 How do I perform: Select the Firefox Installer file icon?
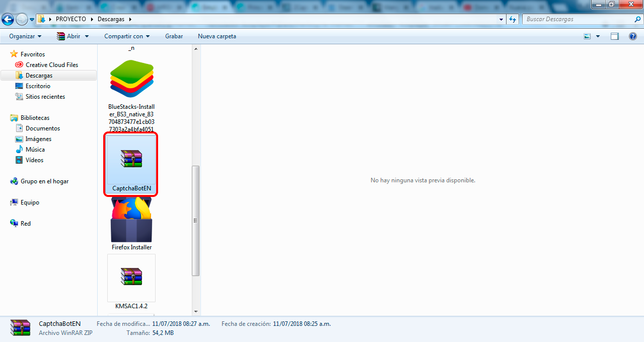[x=131, y=219]
